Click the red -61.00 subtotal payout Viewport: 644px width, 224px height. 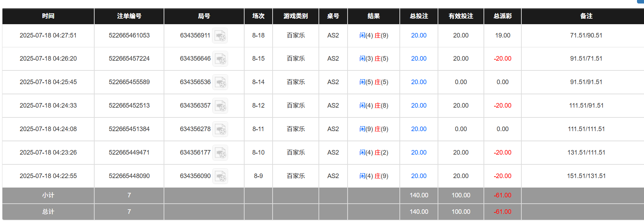(502, 195)
